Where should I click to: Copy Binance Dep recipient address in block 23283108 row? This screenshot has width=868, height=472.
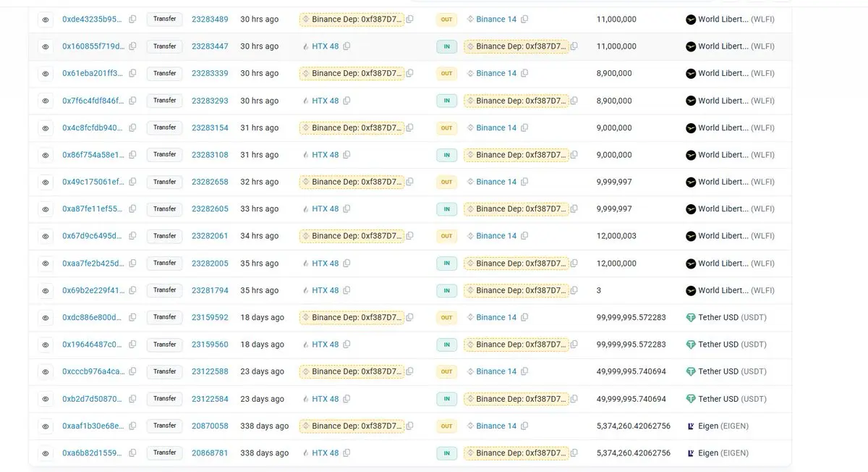click(x=574, y=155)
